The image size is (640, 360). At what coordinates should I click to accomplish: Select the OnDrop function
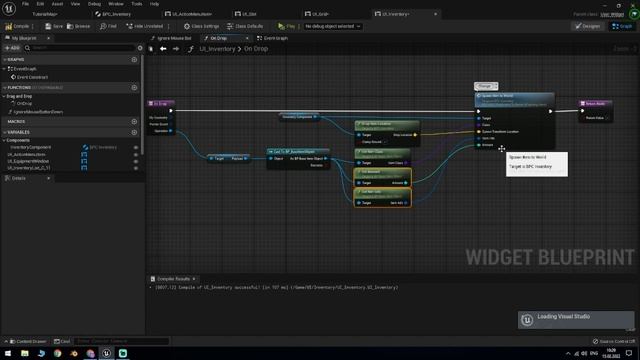(x=21, y=104)
